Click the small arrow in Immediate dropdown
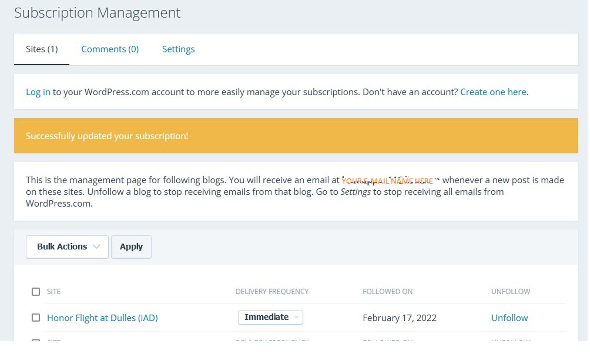590x364 pixels. coord(296,317)
